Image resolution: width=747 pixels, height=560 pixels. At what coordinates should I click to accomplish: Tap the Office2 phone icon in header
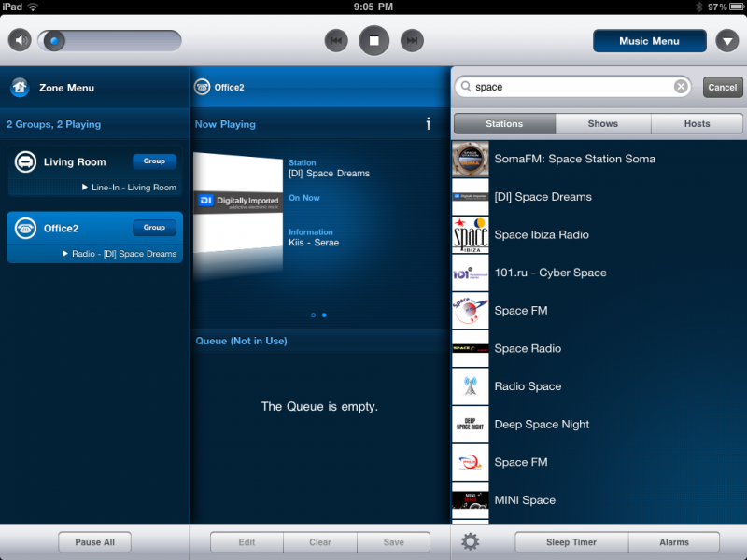pos(202,87)
